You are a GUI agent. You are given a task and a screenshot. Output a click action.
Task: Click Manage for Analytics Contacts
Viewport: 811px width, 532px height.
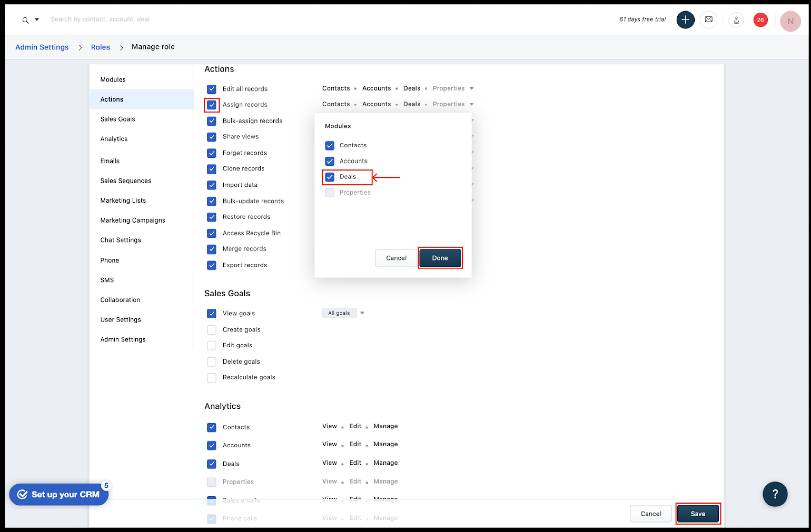point(385,426)
